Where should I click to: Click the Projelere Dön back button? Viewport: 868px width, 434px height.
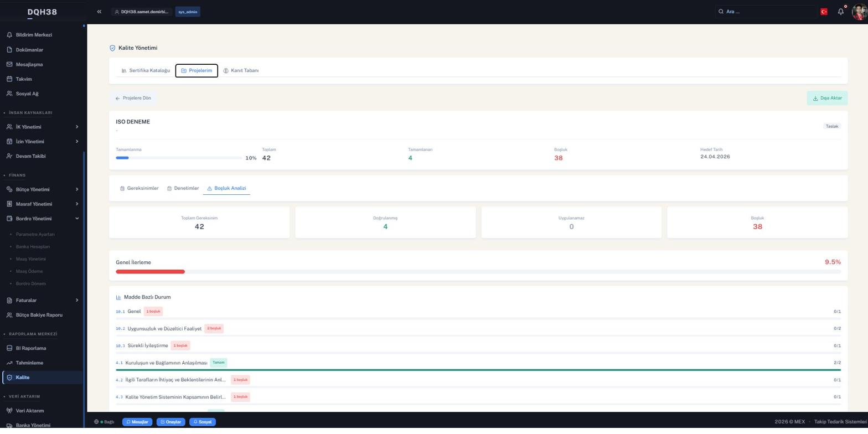coord(133,99)
